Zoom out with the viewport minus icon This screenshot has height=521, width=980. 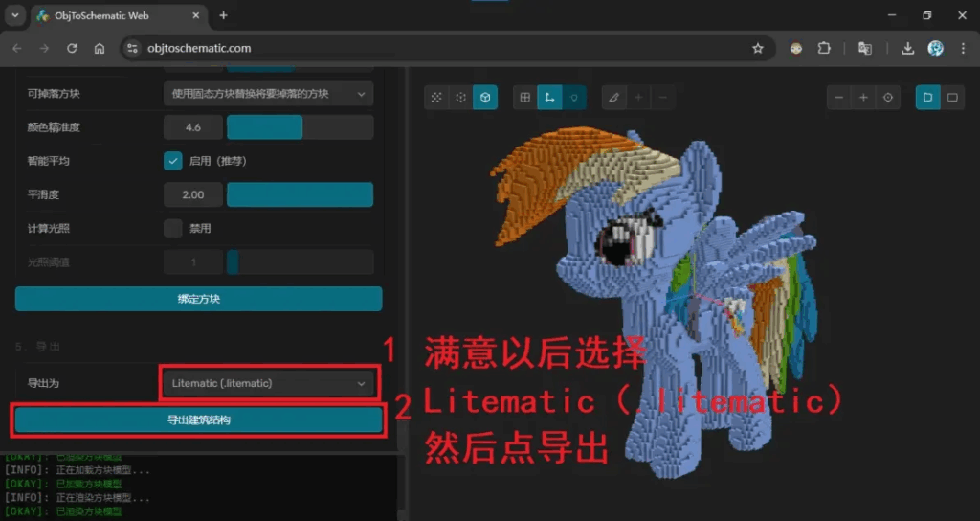pos(838,98)
